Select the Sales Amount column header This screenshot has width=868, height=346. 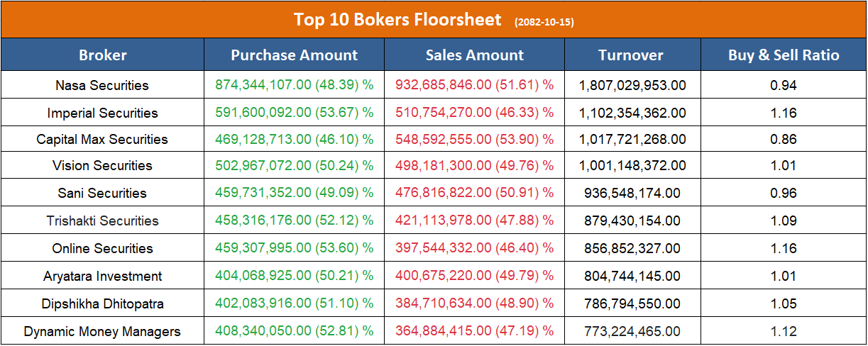[x=474, y=55]
